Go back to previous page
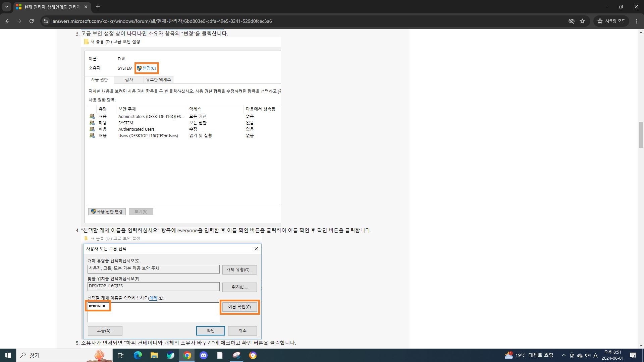Screen dimensions: 644x362 coord(7,21)
